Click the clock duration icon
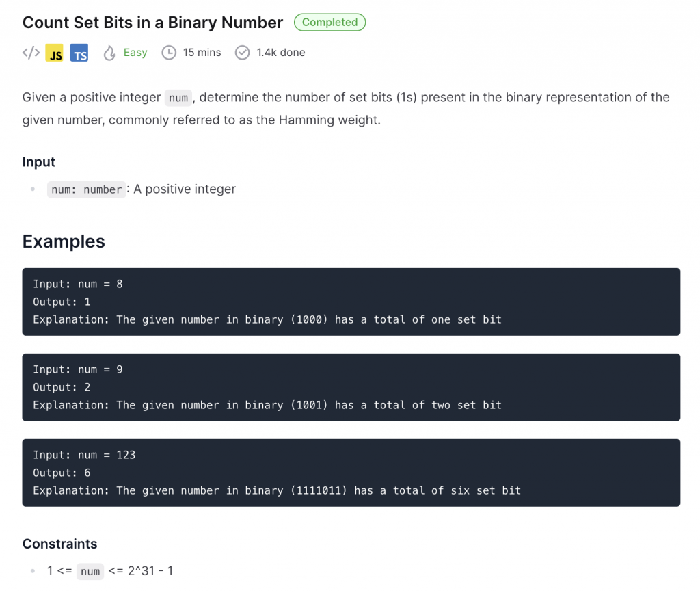 169,53
